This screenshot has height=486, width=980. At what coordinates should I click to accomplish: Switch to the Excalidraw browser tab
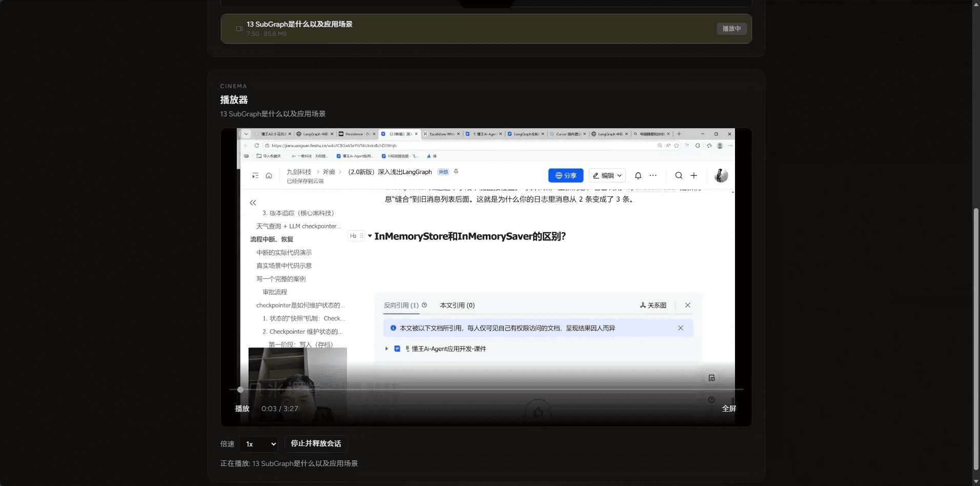coord(442,134)
